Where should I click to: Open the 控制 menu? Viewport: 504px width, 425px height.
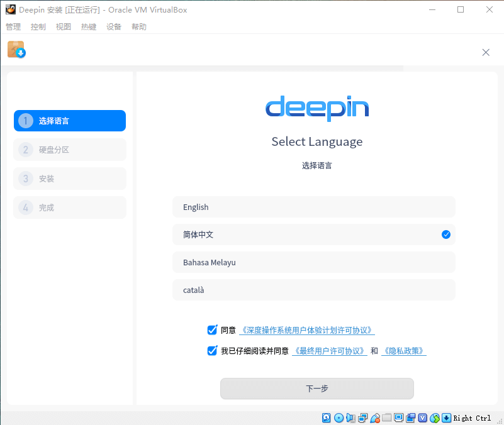[38, 26]
